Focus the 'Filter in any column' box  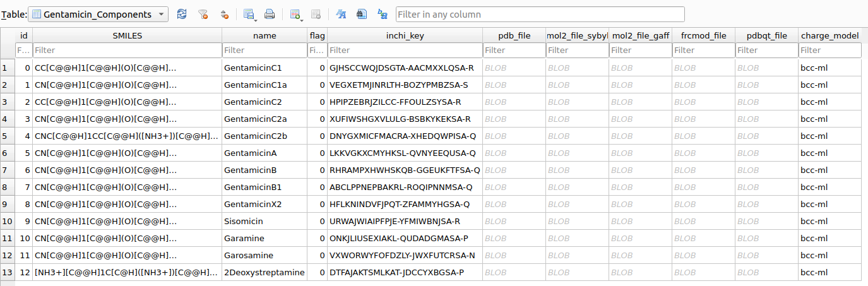tap(540, 14)
